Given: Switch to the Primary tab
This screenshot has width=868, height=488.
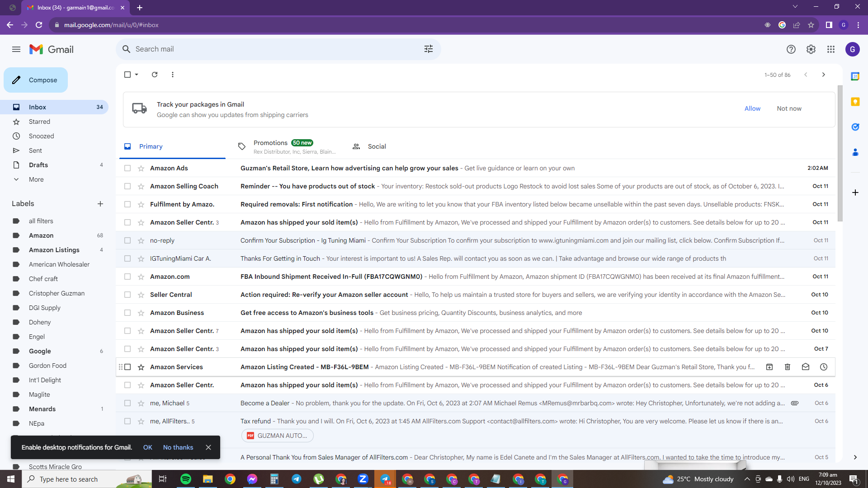Looking at the screenshot, I should tap(172, 146).
